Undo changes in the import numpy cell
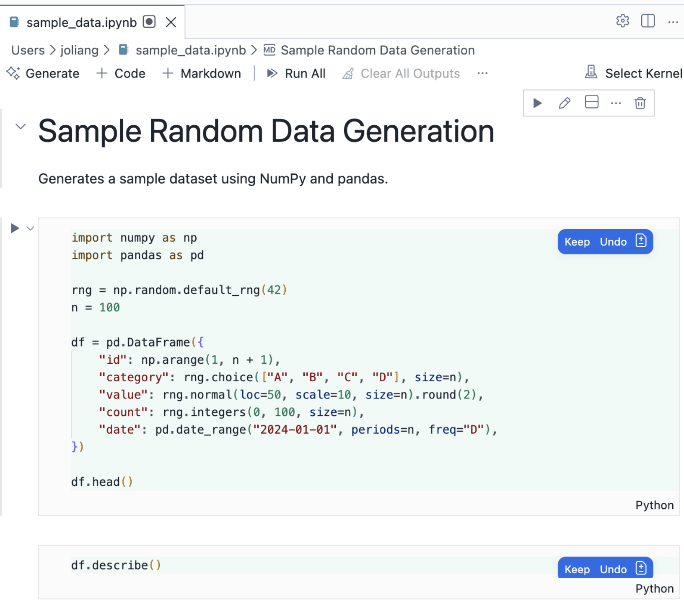 pyautogui.click(x=613, y=242)
